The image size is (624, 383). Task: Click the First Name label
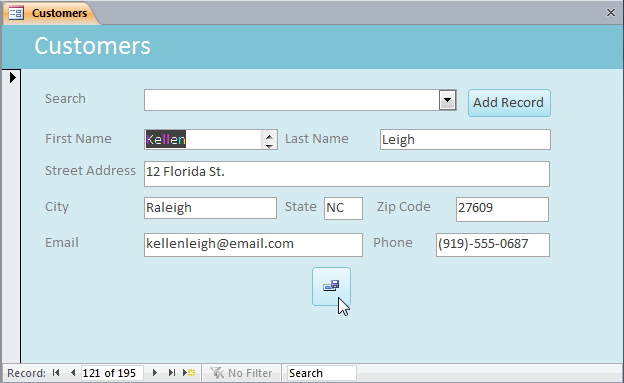[x=78, y=139]
